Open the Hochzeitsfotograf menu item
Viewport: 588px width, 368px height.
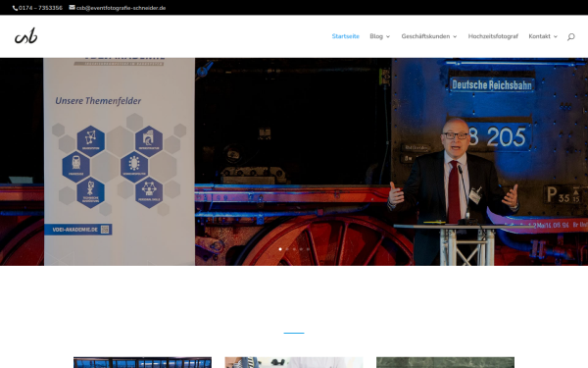[493, 36]
